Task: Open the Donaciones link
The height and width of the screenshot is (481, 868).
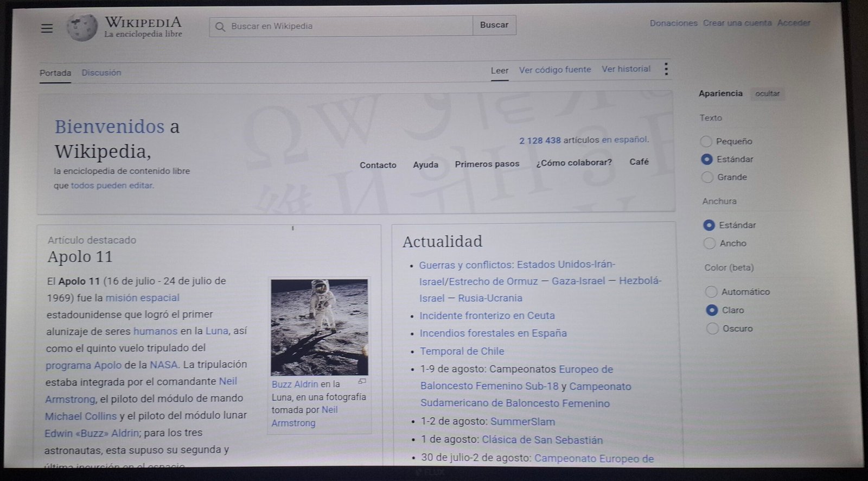Action: click(673, 23)
